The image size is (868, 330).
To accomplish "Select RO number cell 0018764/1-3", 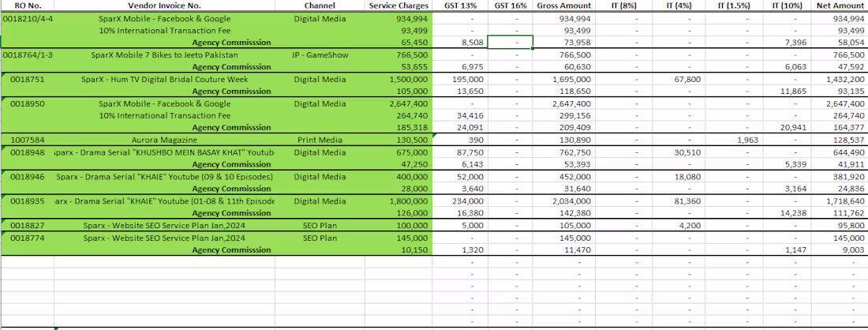I will 27,54.
